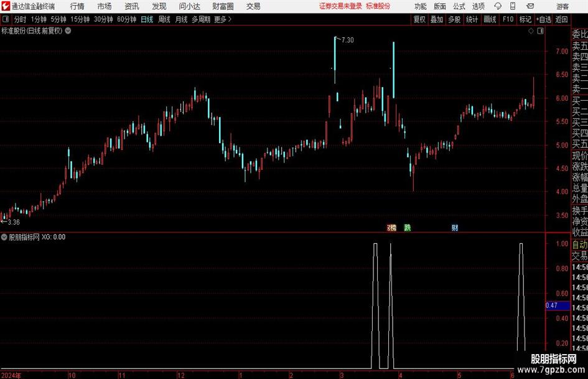Click the 7.30 high price label
Image resolution: width=588 pixels, height=379 pixels.
(348, 40)
